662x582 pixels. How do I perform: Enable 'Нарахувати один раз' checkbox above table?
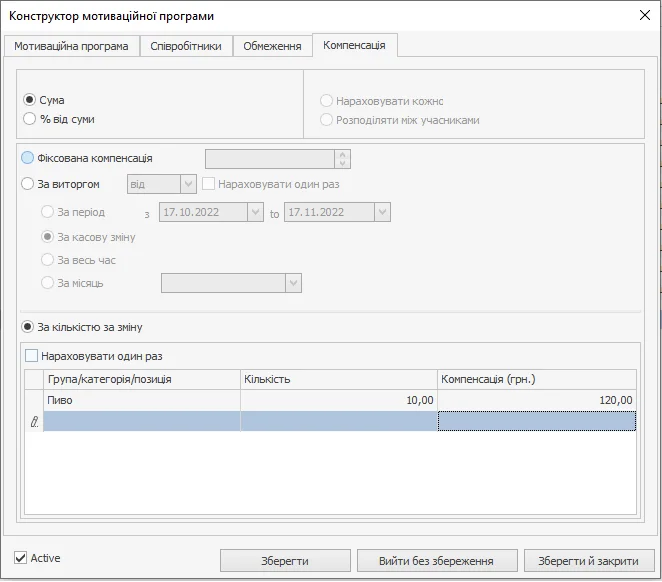pyautogui.click(x=32, y=355)
